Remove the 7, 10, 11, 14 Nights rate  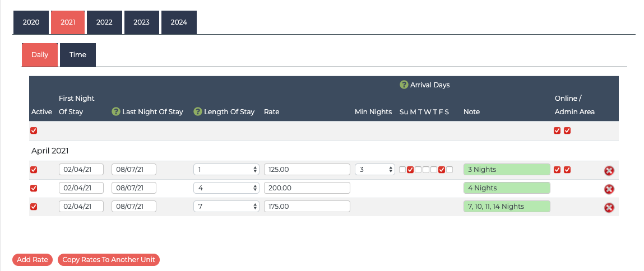pyautogui.click(x=609, y=207)
